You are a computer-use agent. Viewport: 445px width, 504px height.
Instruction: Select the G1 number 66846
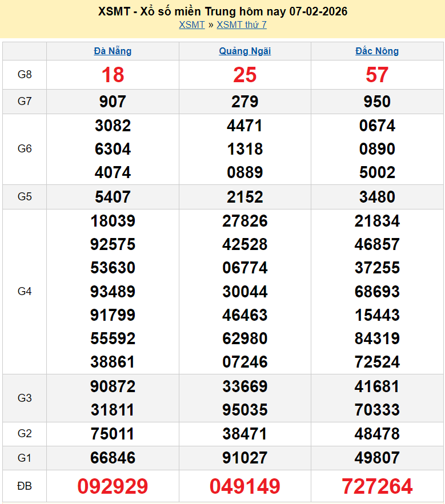[x=113, y=458]
